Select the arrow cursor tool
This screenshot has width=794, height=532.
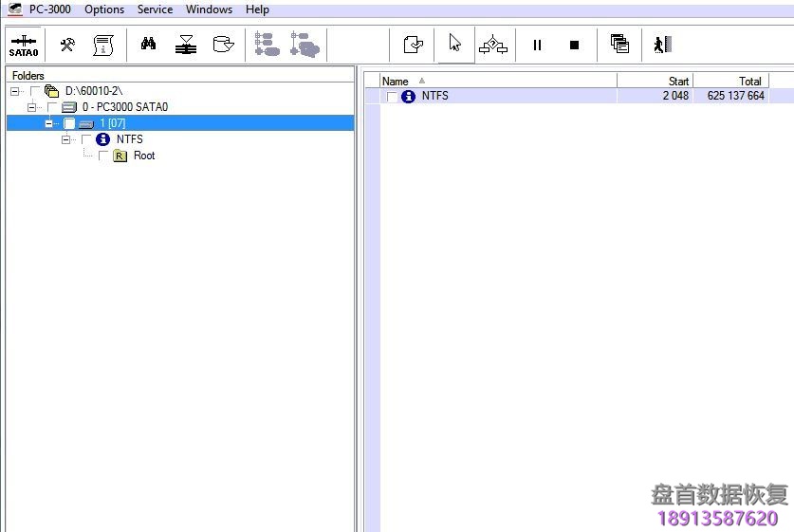click(x=455, y=44)
